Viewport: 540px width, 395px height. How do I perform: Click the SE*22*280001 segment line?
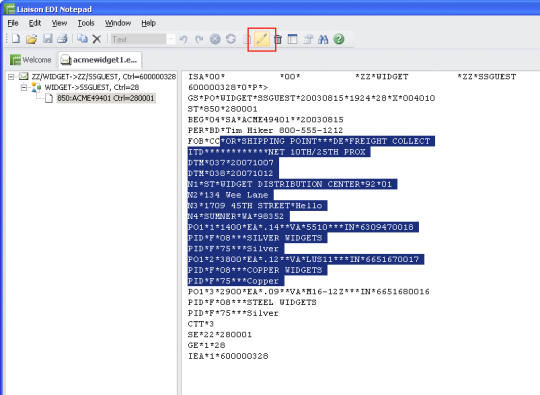220,335
